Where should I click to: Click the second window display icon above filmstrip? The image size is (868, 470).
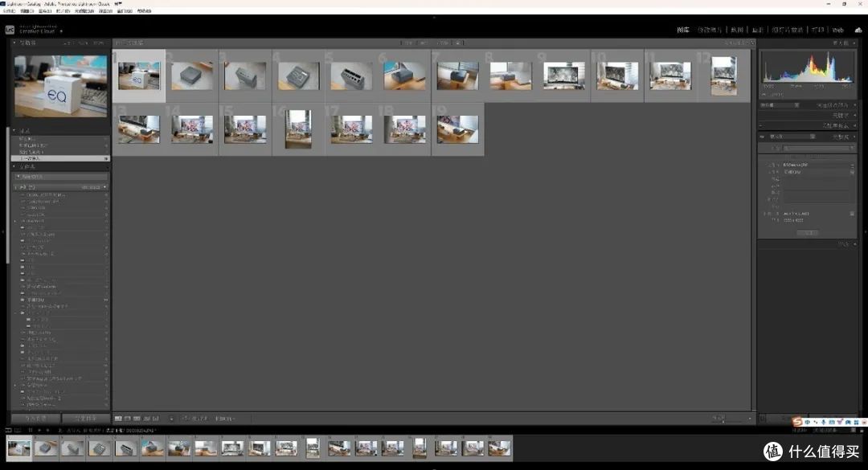click(x=18, y=430)
